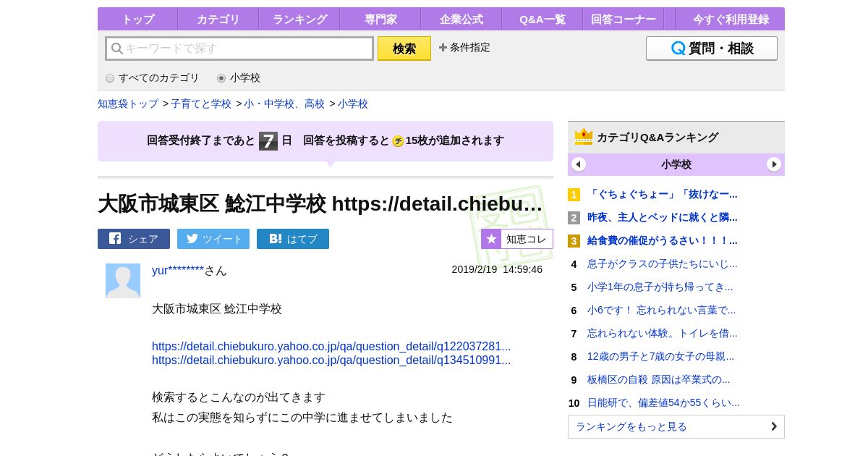
Task: Open 小・中学校、高校 breadcrumb link
Action: 284,104
